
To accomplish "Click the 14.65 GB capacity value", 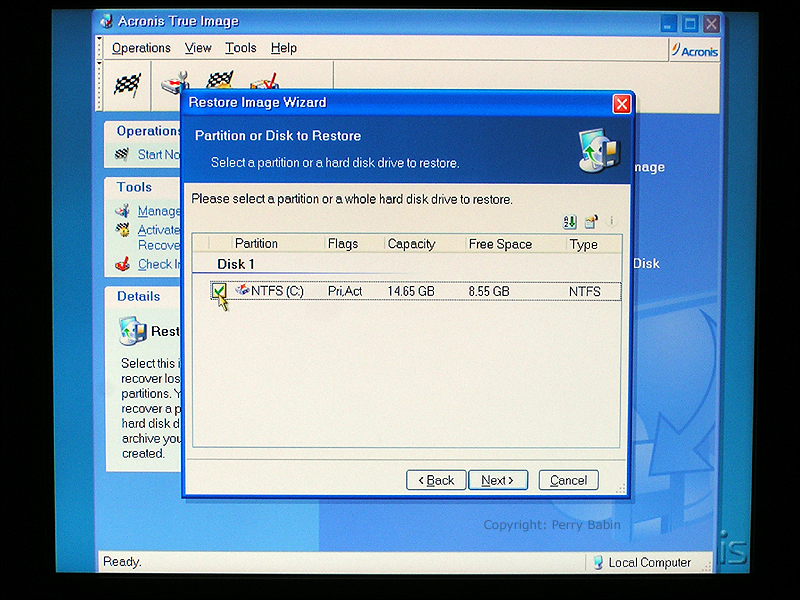I will point(411,291).
